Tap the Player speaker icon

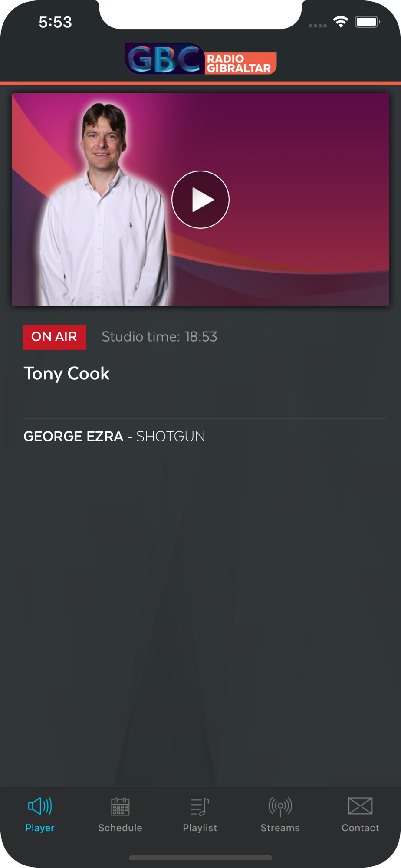40,806
